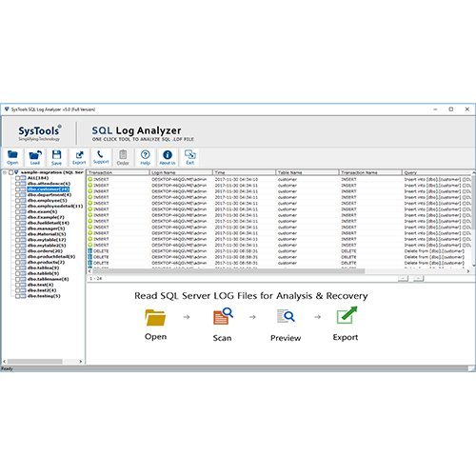This screenshot has width=476, height=476.
Task: Click tree panel scrollbar right arrow
Action: click(81, 362)
